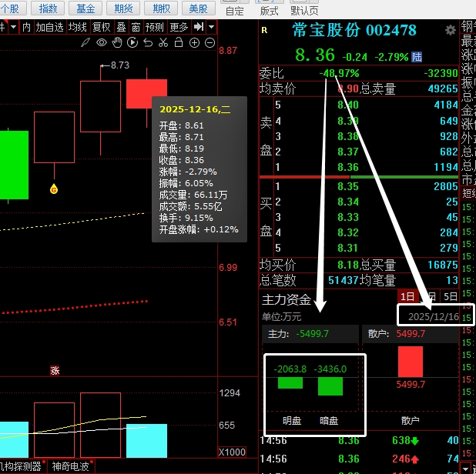Click buy level 1 price 8.35
Viewport: 476px width, 474px height.
click(348, 186)
